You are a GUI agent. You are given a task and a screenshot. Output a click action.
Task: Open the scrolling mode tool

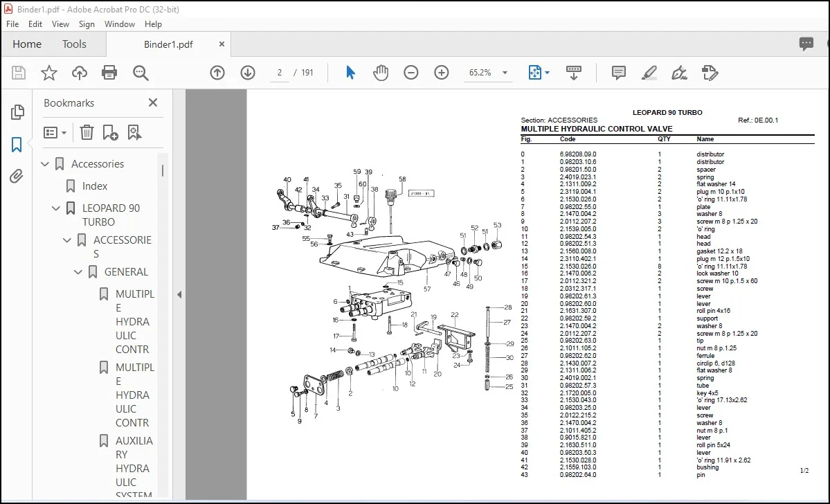click(x=574, y=73)
